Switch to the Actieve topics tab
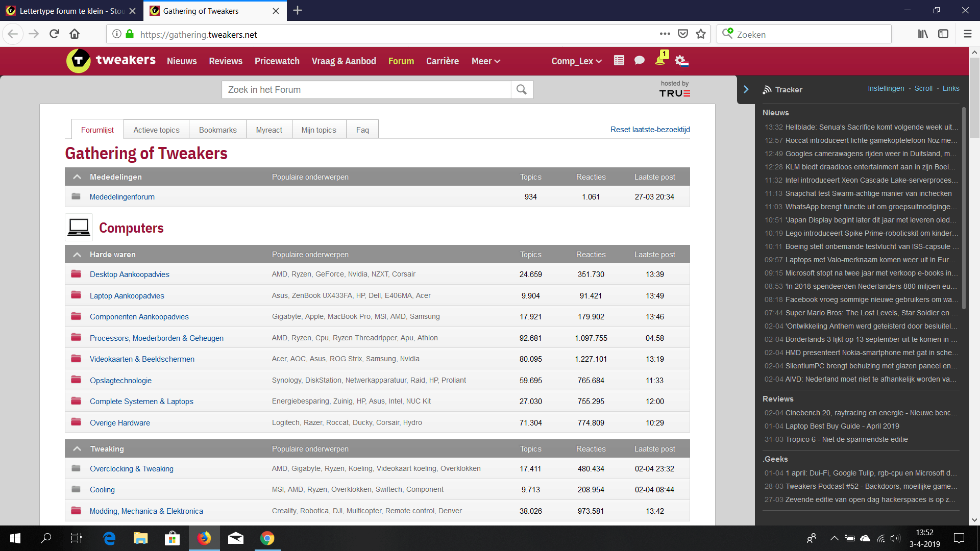980x551 pixels. (156, 130)
